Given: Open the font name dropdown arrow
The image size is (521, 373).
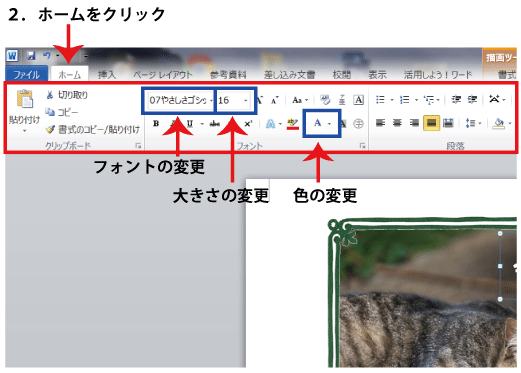Looking at the screenshot, I should click(211, 100).
